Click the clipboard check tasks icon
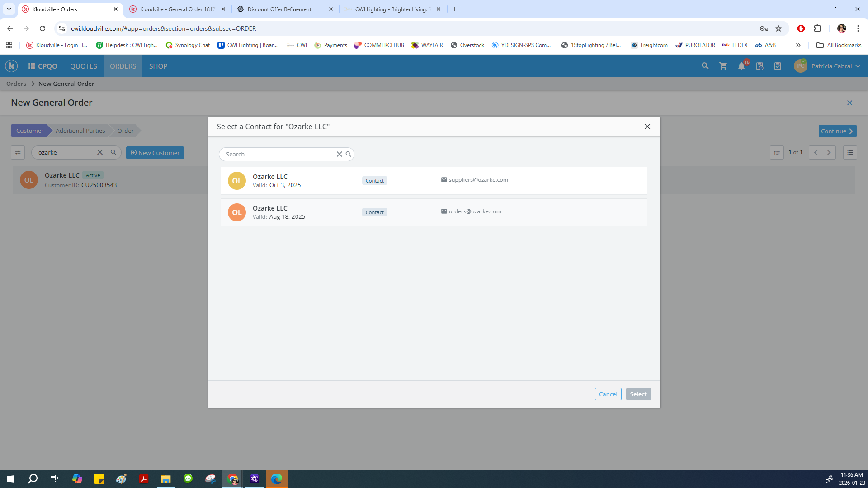The width and height of the screenshot is (868, 488). click(x=778, y=66)
